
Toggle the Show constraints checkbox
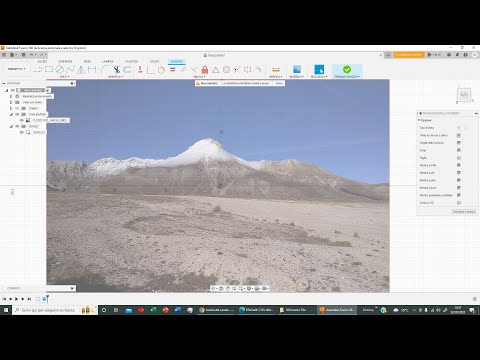coord(459,188)
